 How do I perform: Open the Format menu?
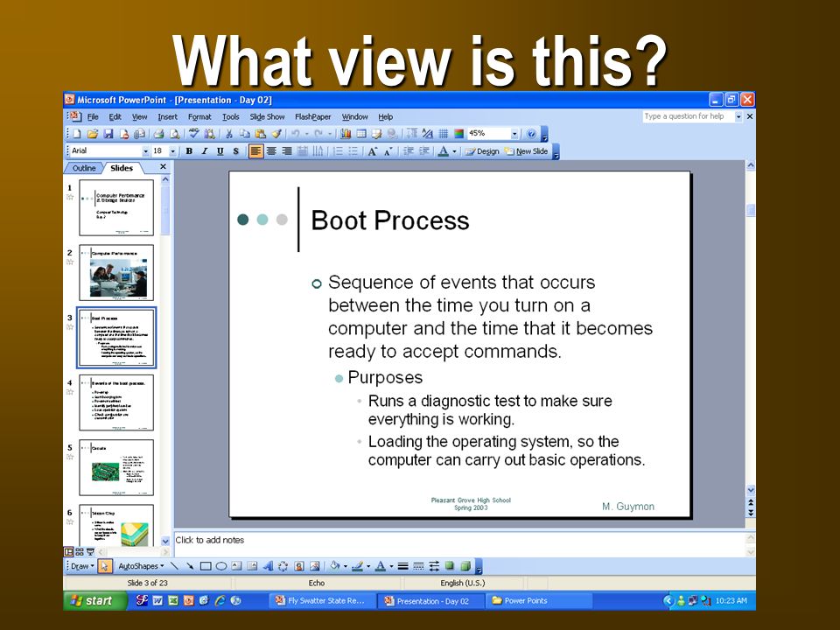click(199, 116)
